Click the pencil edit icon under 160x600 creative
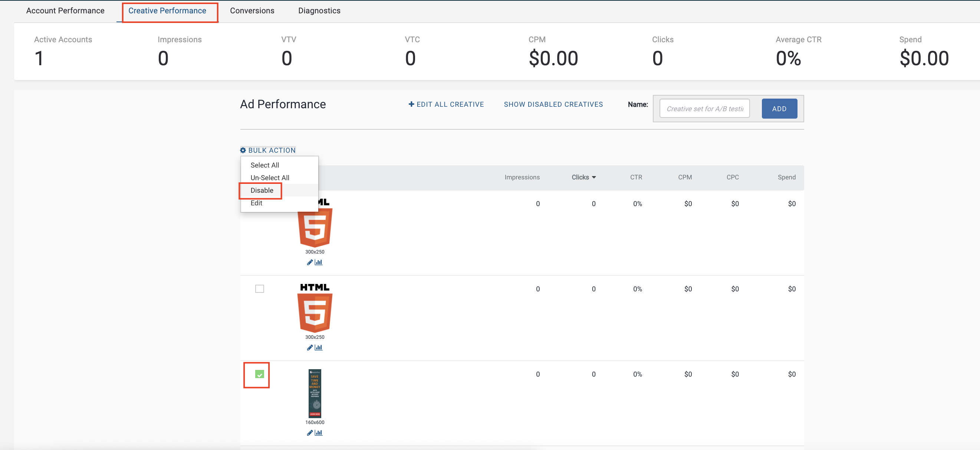This screenshot has width=980, height=450. [x=310, y=433]
